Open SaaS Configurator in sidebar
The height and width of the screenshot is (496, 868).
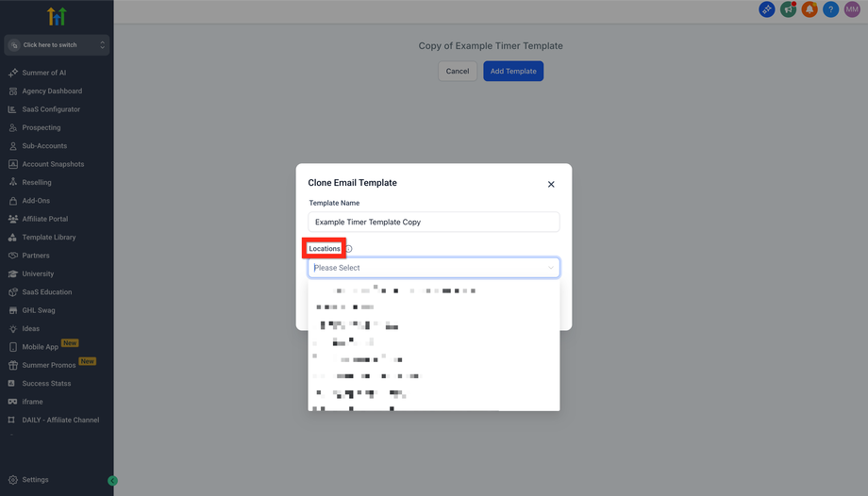click(51, 109)
